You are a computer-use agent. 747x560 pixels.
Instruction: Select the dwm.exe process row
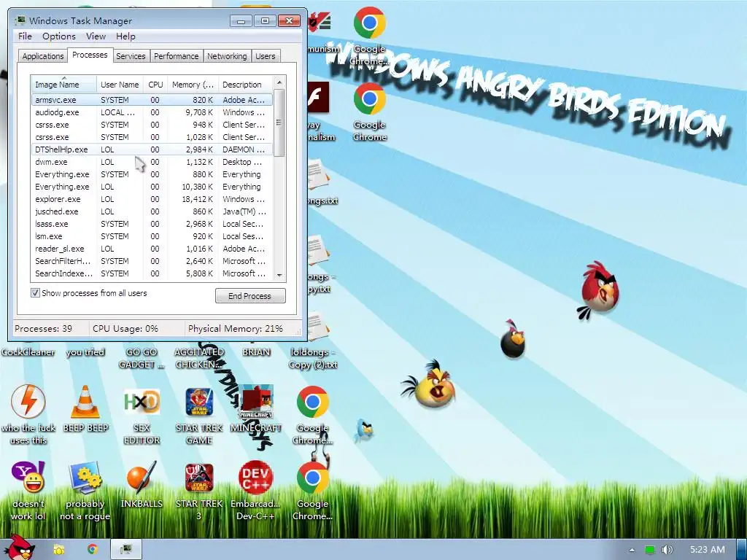pyautogui.click(x=152, y=162)
